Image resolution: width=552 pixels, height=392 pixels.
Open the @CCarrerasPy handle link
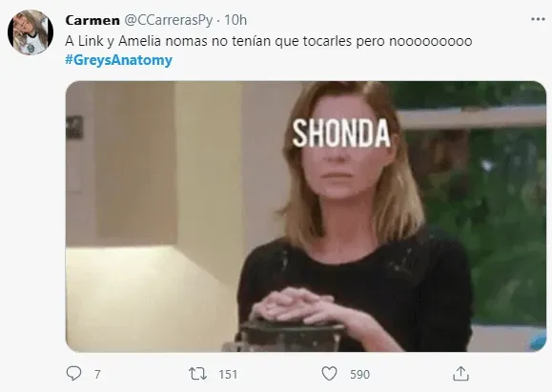click(169, 20)
